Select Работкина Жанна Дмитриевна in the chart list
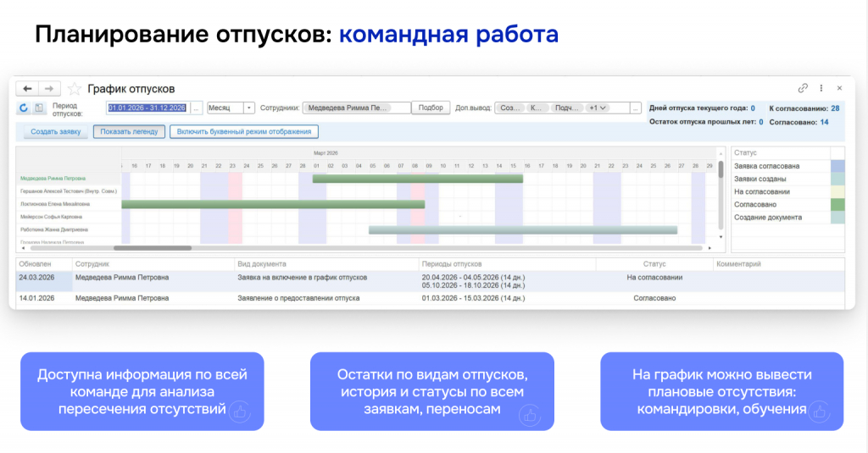The image size is (868, 453). [53, 229]
